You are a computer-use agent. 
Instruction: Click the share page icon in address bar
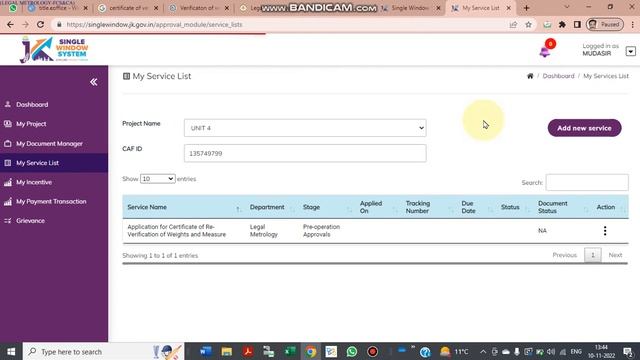(x=513, y=24)
